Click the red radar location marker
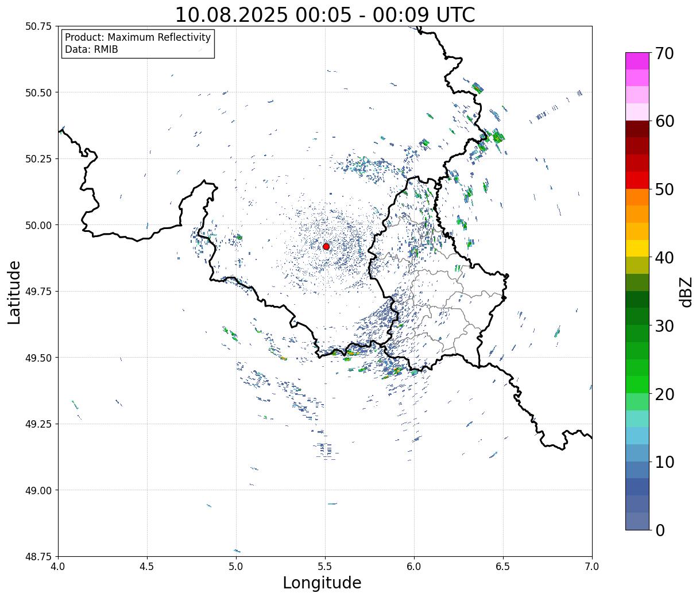 (x=326, y=246)
